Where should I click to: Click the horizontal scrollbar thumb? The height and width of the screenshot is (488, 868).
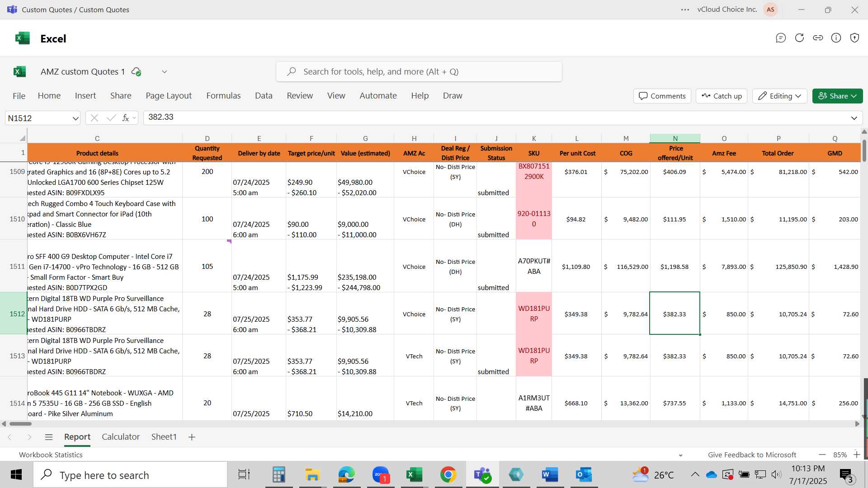tap(20, 424)
